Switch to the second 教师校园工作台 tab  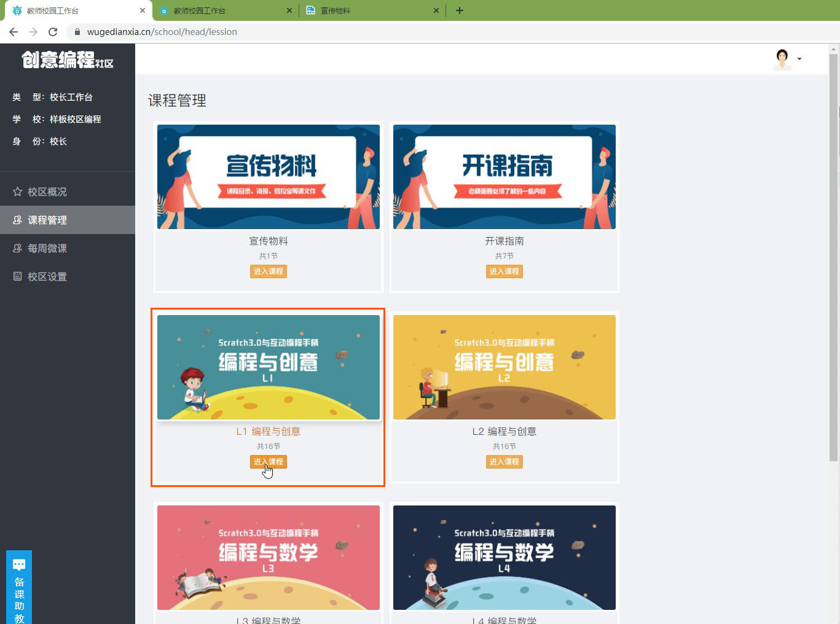point(225,10)
